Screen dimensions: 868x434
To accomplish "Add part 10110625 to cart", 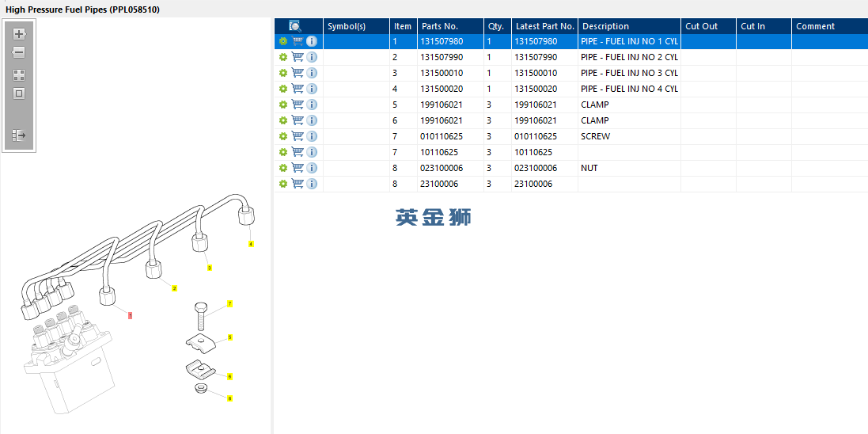I will (298, 152).
